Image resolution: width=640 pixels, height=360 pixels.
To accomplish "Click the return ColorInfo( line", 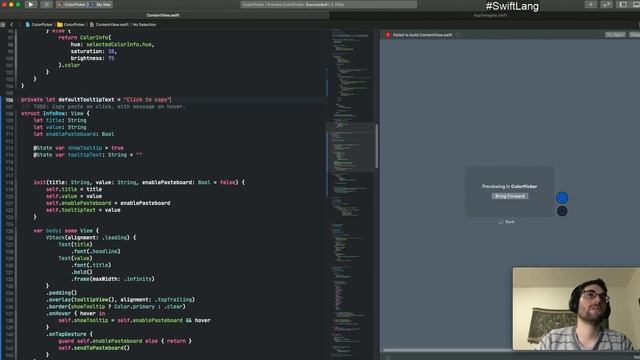I will click(x=84, y=38).
